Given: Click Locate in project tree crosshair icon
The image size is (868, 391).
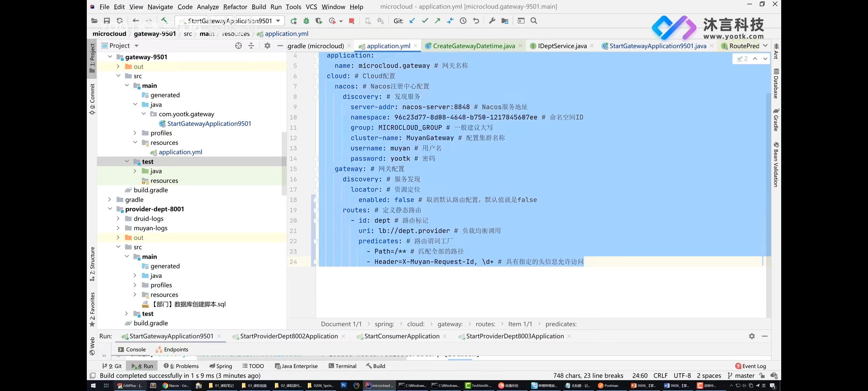Looking at the screenshot, I should click(238, 46).
